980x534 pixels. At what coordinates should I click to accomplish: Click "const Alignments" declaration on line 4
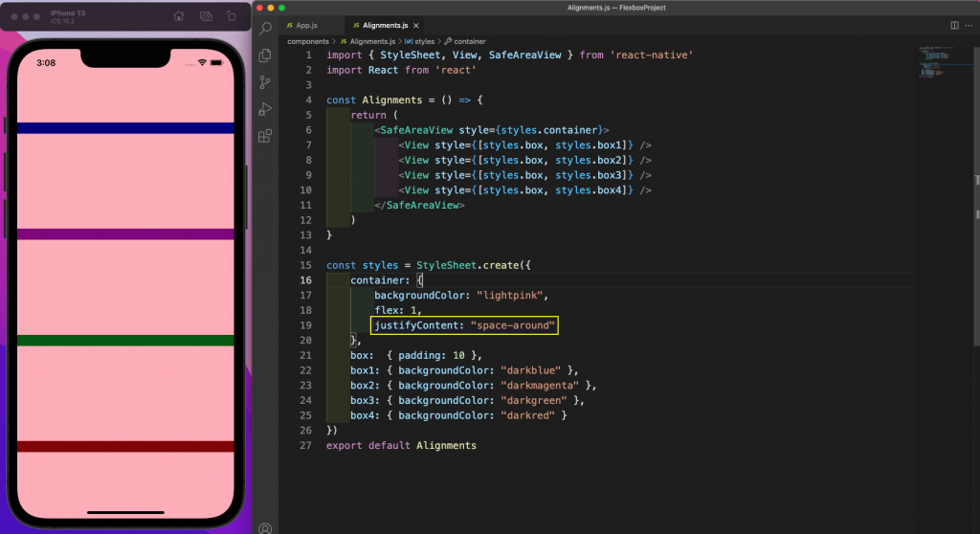coord(374,100)
